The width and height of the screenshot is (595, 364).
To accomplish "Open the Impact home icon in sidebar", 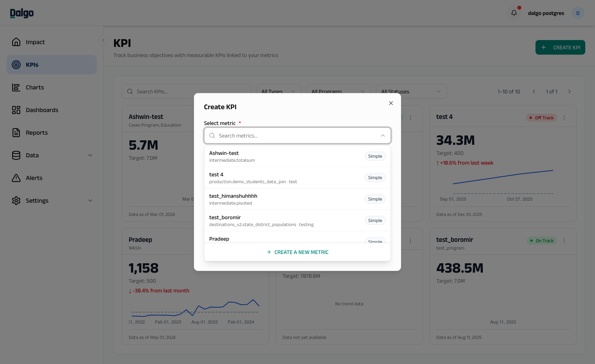I will 16,42.
